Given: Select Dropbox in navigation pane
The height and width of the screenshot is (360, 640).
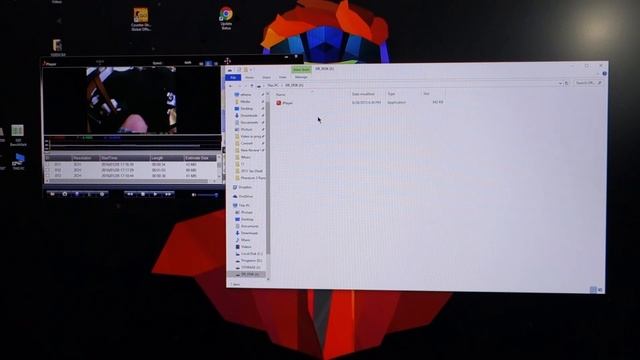Looking at the screenshot, I should click(x=242, y=187).
